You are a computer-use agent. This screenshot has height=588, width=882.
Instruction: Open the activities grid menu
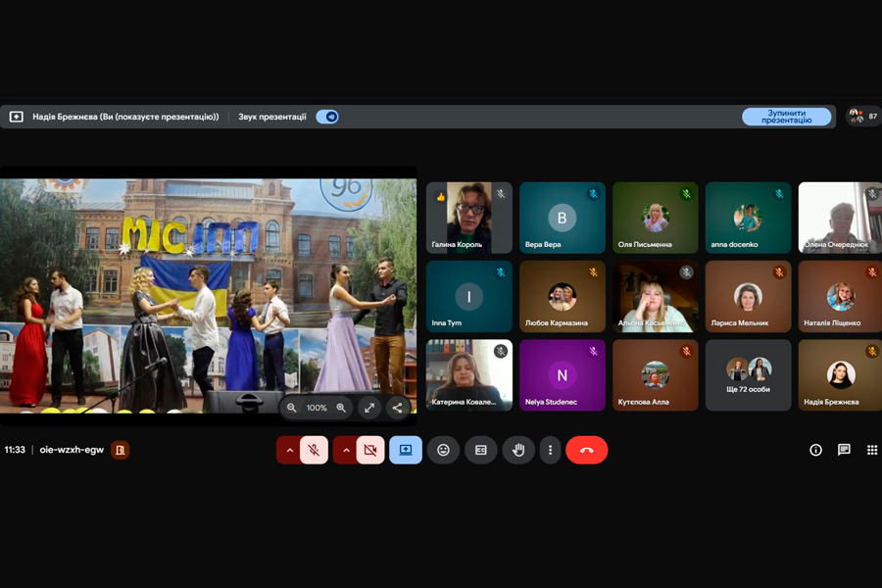point(872,450)
